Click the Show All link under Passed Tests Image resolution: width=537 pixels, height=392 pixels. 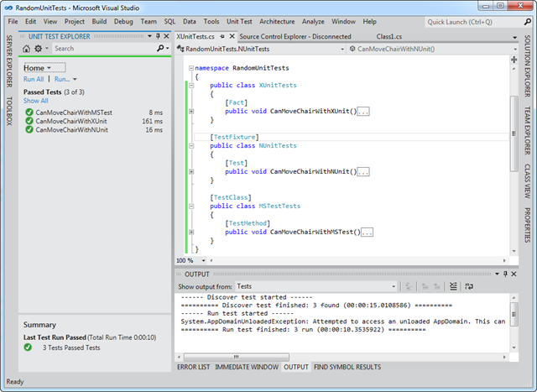point(35,101)
